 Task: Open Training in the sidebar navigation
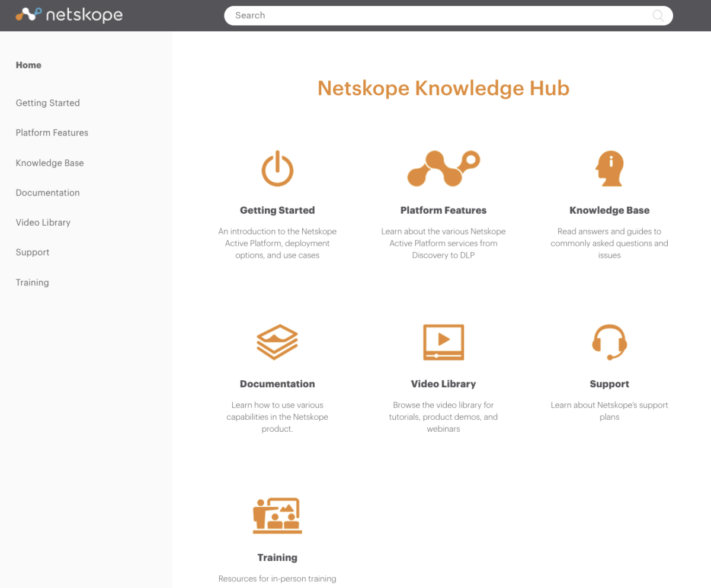pos(32,282)
